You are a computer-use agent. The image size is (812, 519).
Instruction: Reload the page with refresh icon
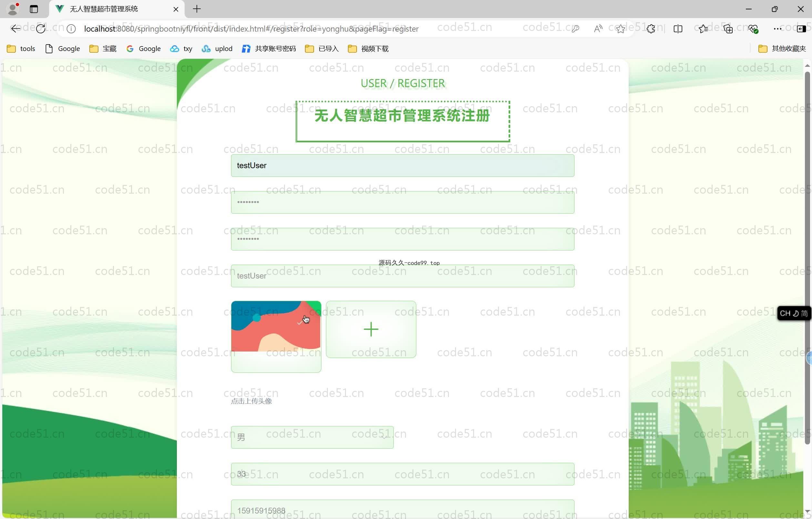41,29
